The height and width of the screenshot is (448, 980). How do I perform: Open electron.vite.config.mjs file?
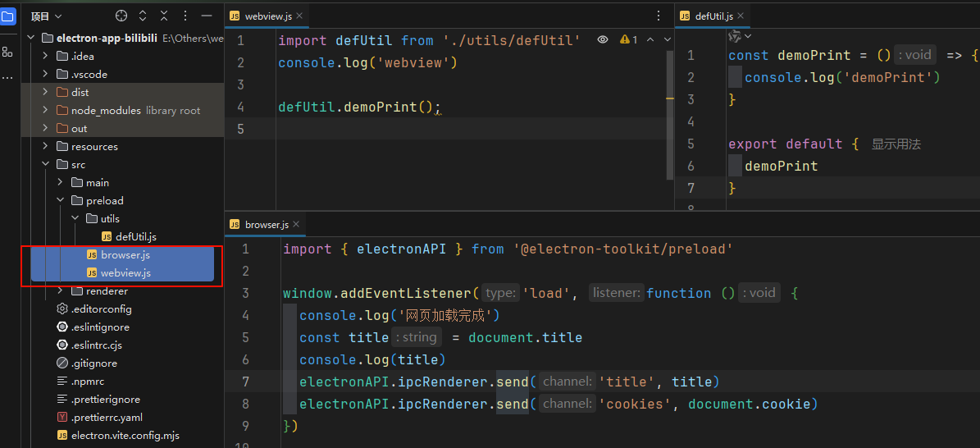118,436
